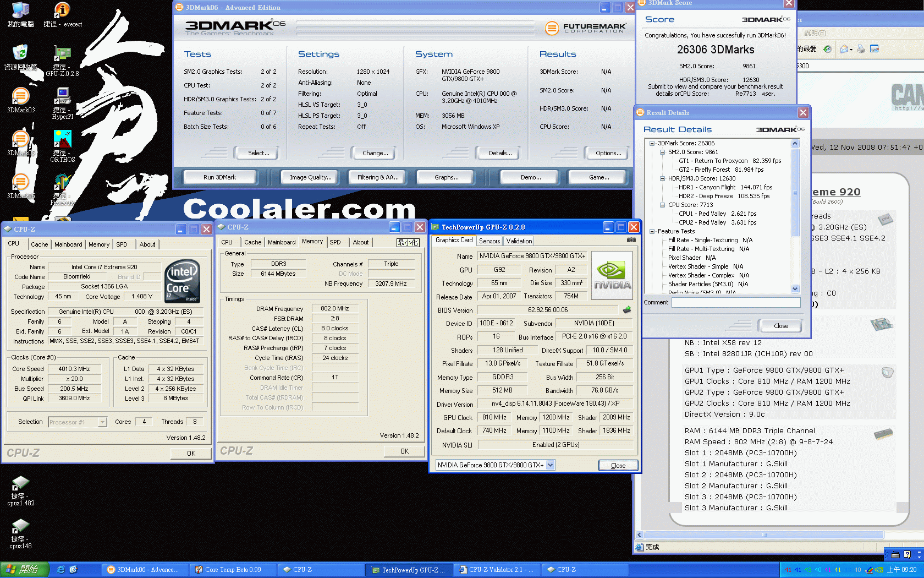Click Change... under Settings in 3DMark06

[x=375, y=153]
